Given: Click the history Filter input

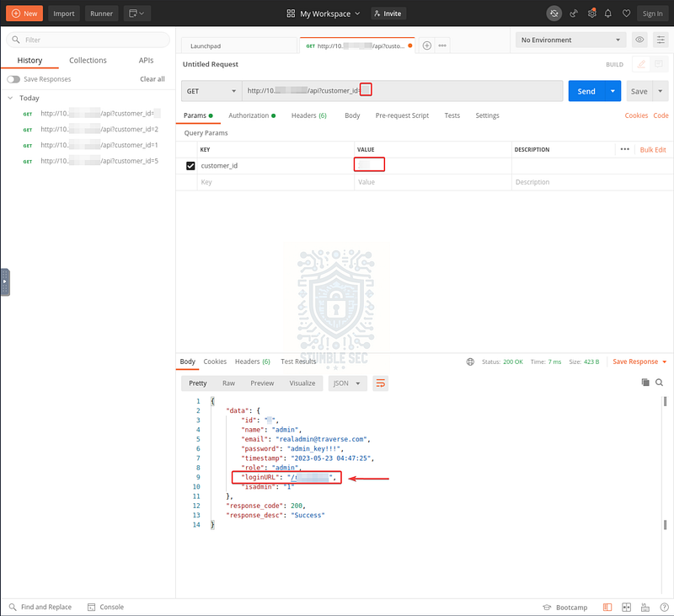Looking at the screenshot, I should point(88,40).
